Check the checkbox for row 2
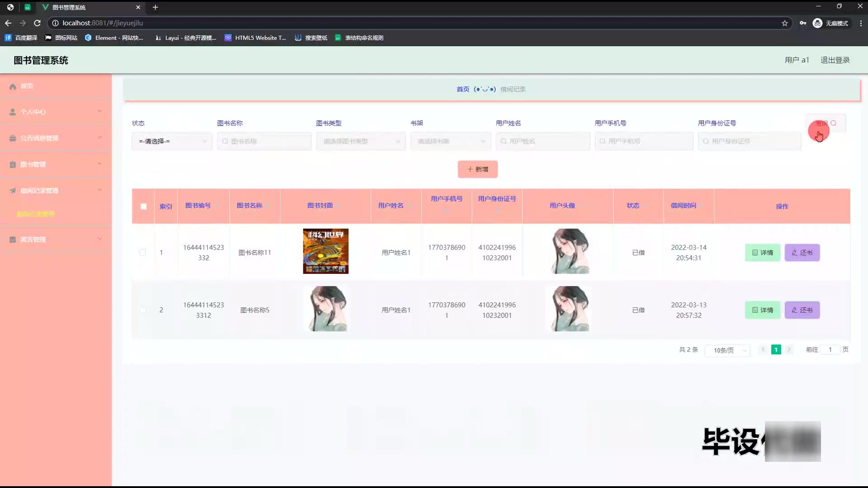Viewport: 868px width, 488px height. [142, 310]
